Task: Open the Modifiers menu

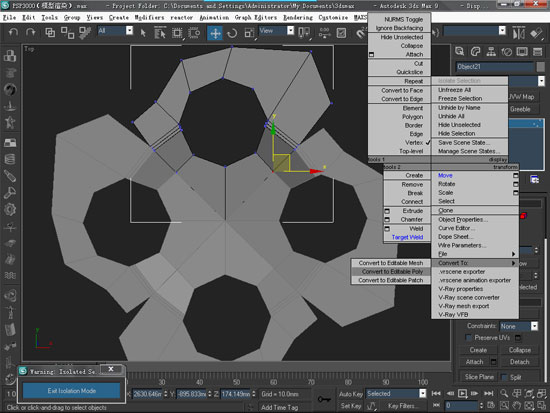Action: [x=149, y=17]
